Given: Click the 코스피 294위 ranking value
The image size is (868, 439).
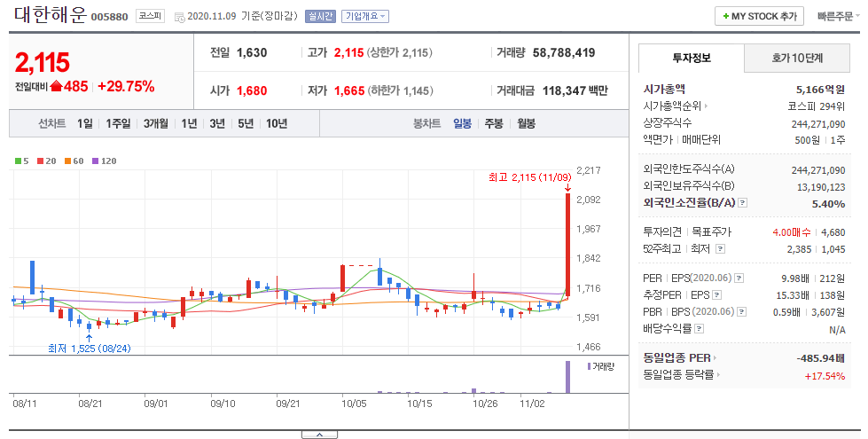Looking at the screenshot, I should tap(817, 106).
